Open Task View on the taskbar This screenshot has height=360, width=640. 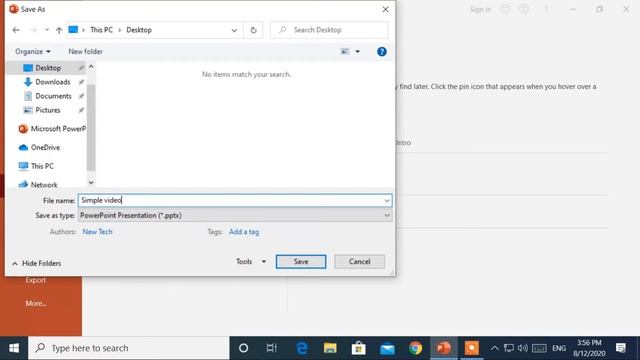coord(271,348)
